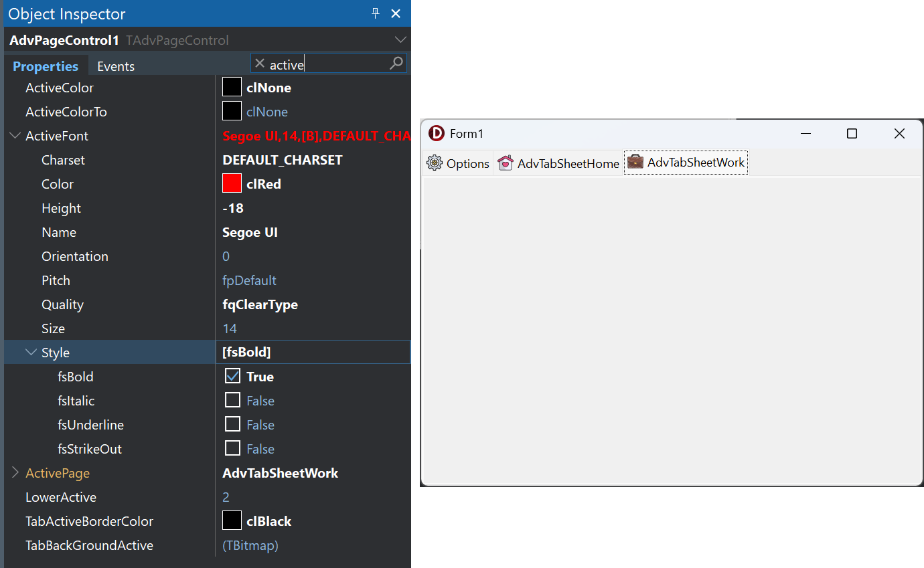Switch to the Events tab
Image resolution: width=924 pixels, height=568 pixels.
tap(116, 66)
